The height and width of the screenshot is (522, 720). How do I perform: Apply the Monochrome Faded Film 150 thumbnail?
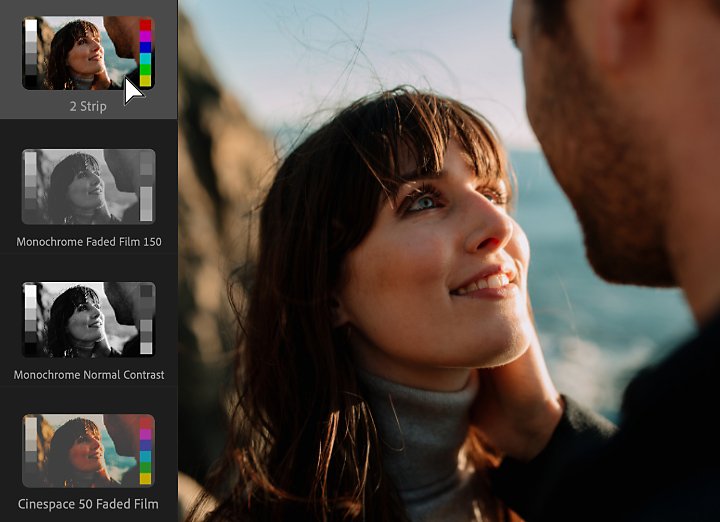click(89, 186)
